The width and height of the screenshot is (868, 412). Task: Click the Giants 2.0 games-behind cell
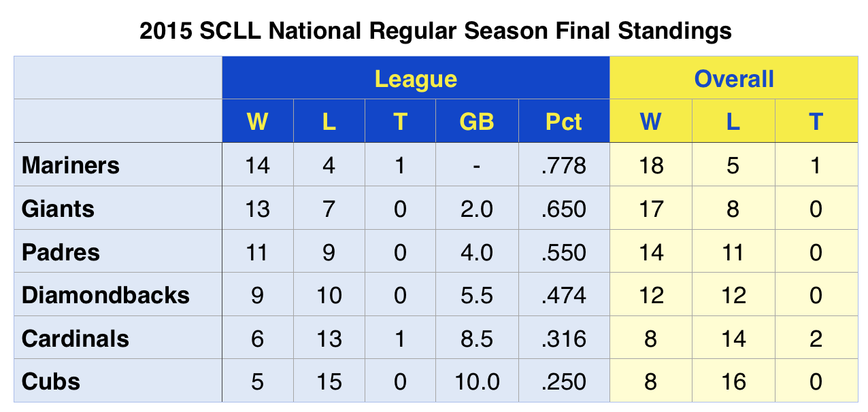476,208
